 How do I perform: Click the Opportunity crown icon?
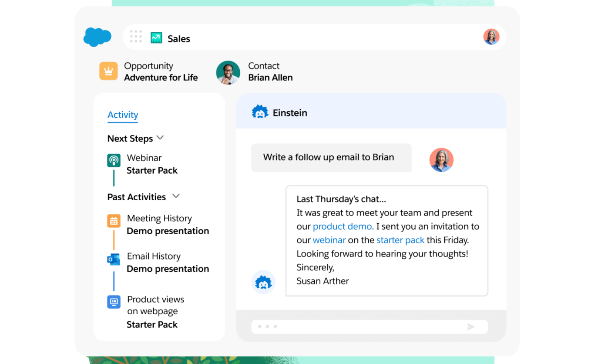108,71
